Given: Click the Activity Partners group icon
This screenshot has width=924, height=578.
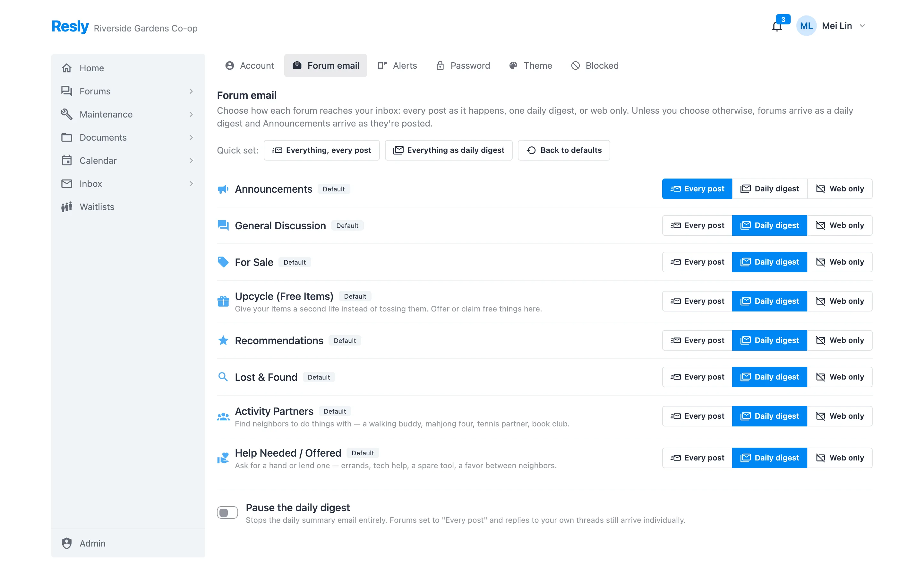Looking at the screenshot, I should [x=223, y=417].
